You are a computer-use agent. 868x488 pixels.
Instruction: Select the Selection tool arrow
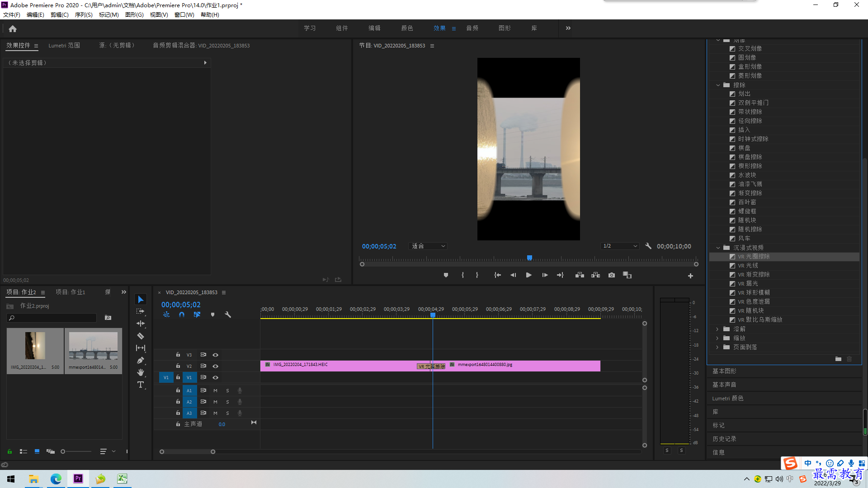point(141,300)
